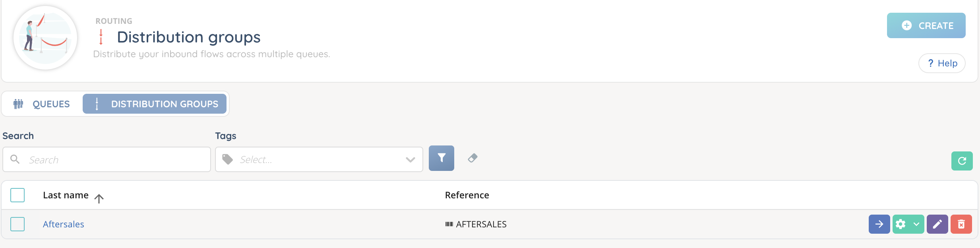This screenshot has width=980, height=248.
Task: Switch to the Queues tab
Action: click(x=42, y=104)
